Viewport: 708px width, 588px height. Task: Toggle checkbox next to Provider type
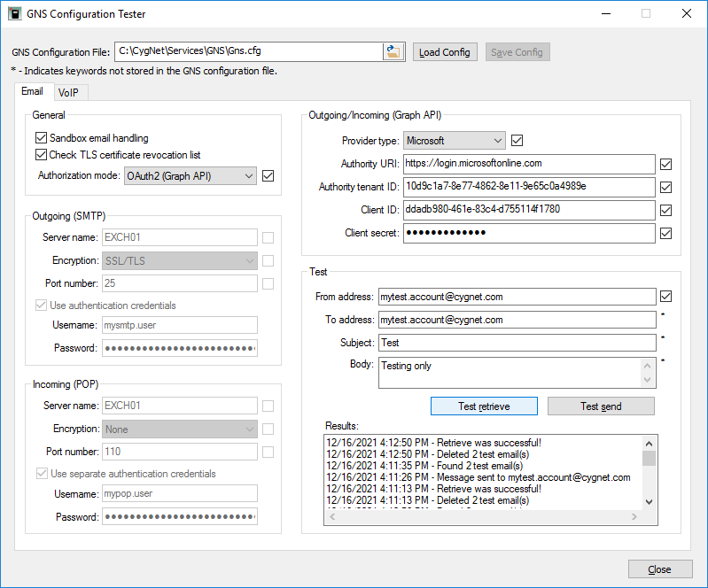coord(517,140)
